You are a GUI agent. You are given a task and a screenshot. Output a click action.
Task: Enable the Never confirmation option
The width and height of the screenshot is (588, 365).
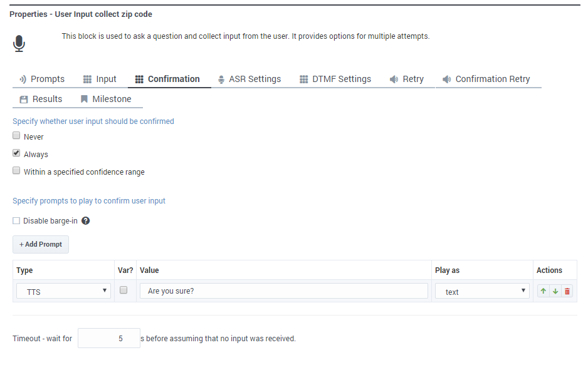[16, 135]
